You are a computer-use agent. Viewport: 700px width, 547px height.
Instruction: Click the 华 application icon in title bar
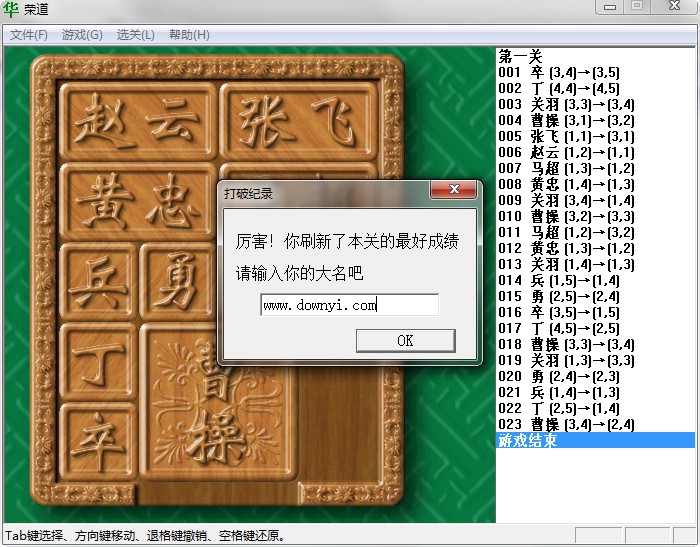(x=11, y=9)
